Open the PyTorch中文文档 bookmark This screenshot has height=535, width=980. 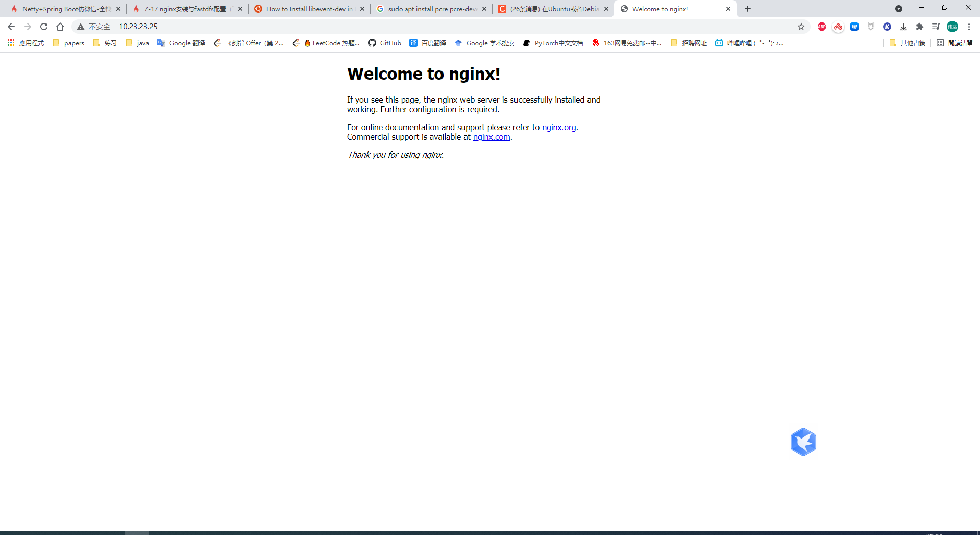pyautogui.click(x=553, y=43)
